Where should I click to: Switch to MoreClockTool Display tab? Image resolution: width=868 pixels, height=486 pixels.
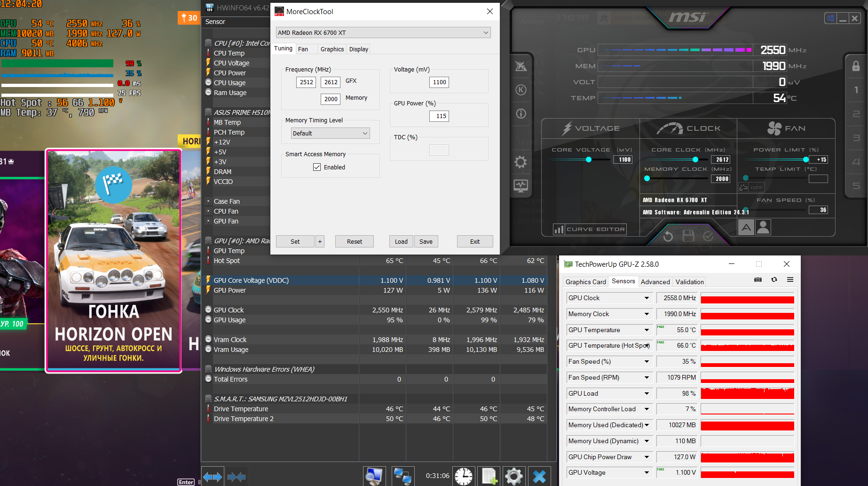[x=359, y=49]
